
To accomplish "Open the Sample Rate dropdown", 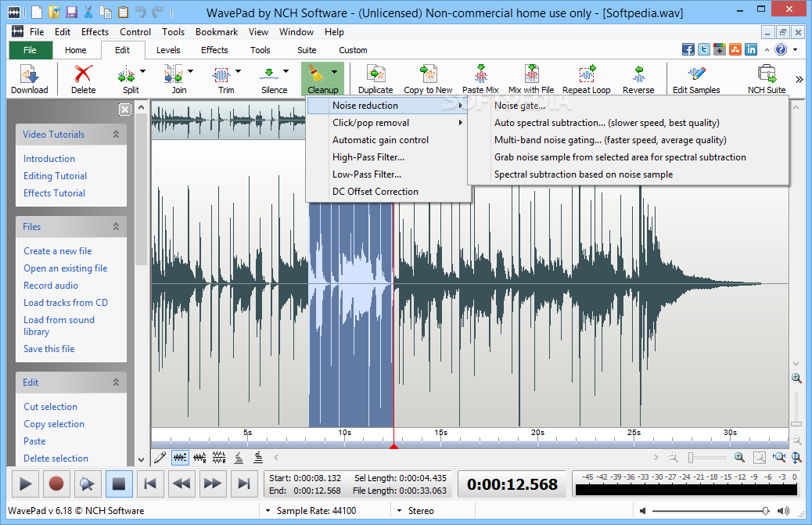I will point(268,510).
